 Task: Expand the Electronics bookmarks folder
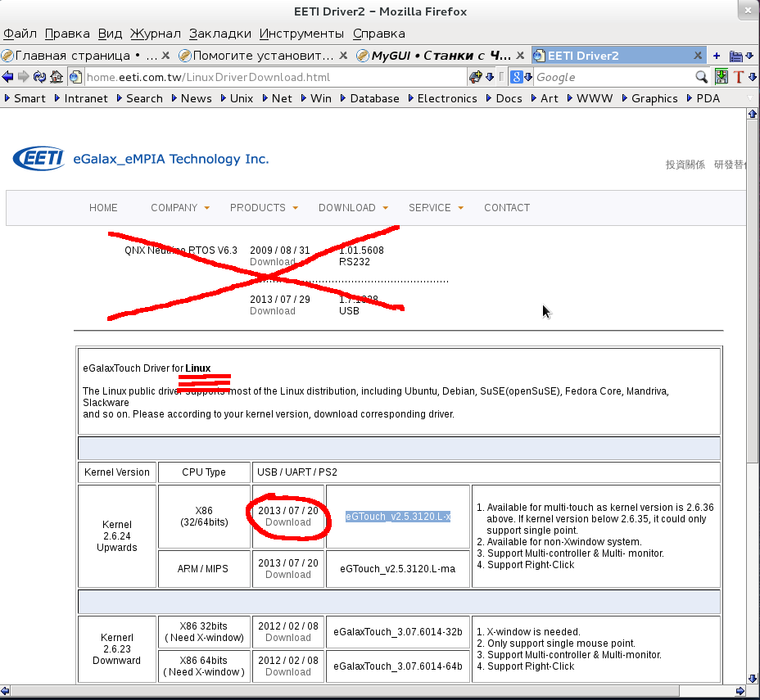[x=442, y=98]
